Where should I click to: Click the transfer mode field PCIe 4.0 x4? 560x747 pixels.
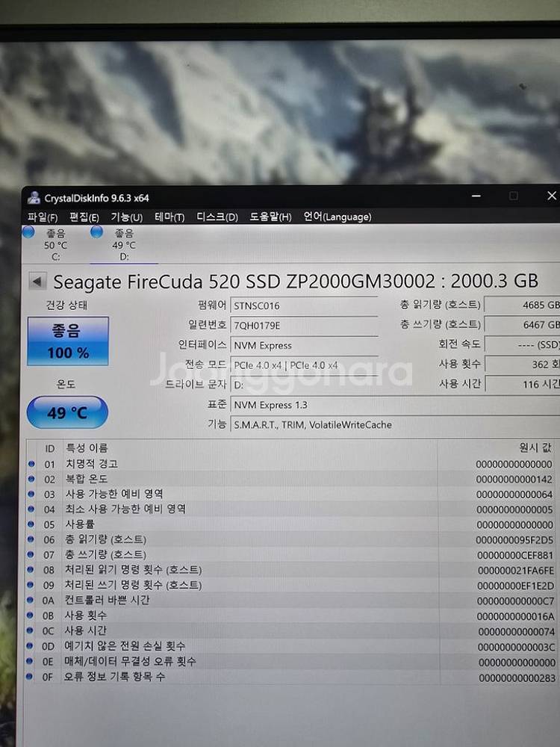[305, 365]
